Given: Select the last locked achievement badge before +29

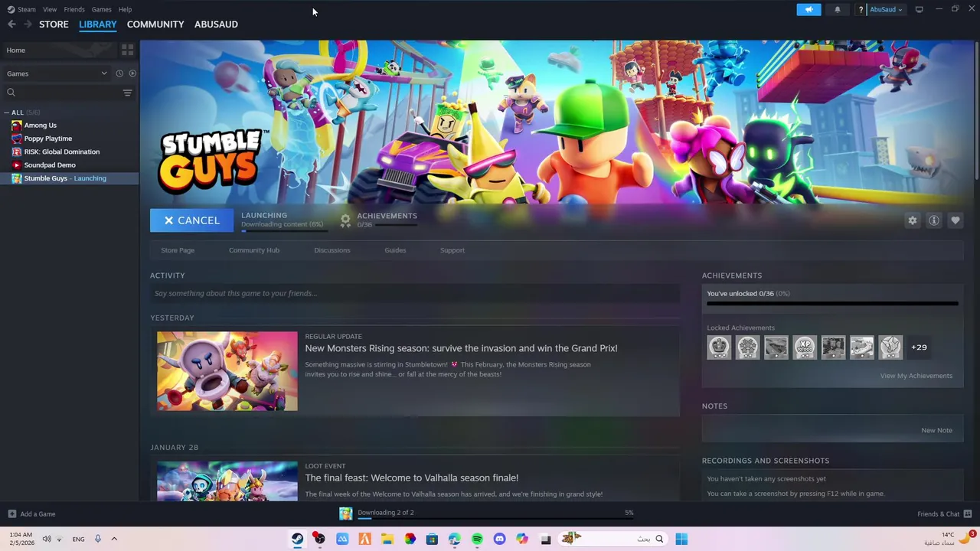Looking at the screenshot, I should (890, 347).
